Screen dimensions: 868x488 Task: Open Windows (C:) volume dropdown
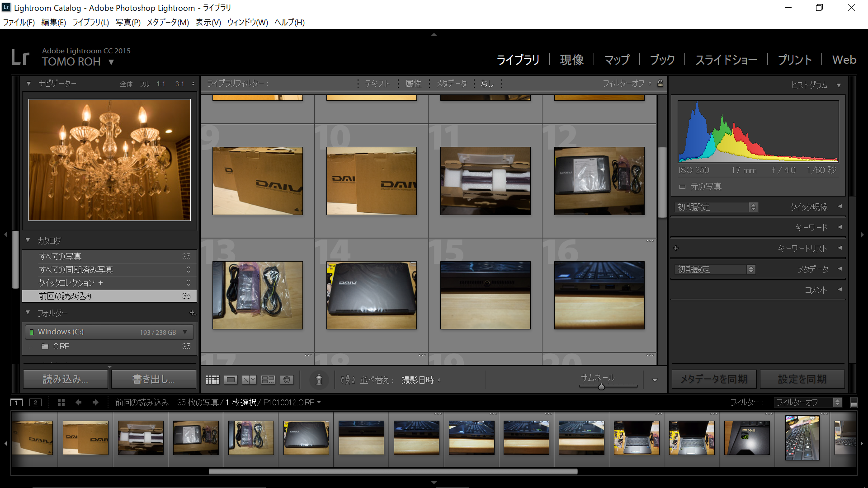click(185, 332)
